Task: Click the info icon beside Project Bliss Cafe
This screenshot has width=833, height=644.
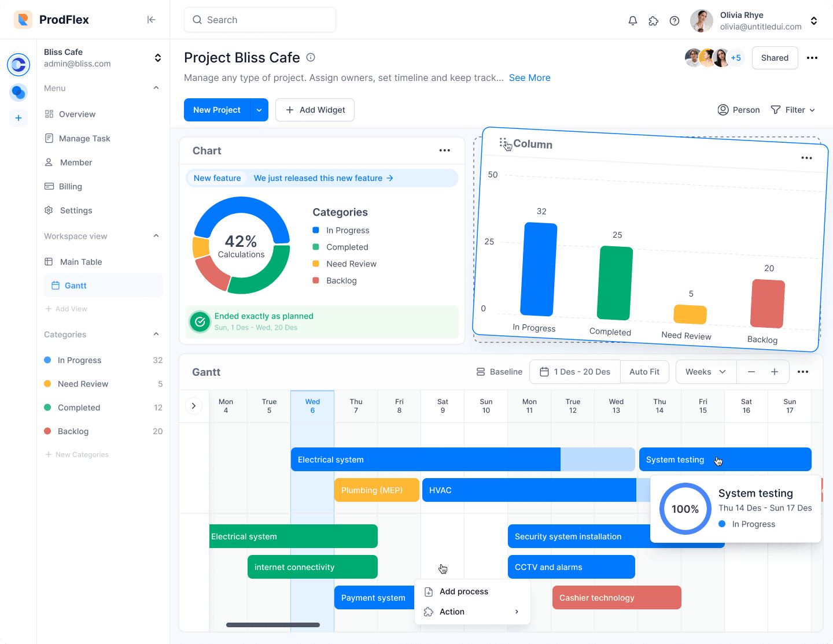Action: tap(311, 57)
